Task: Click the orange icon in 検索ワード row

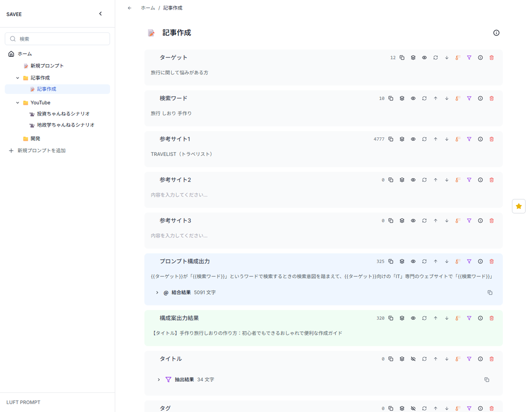Action: (x=458, y=98)
